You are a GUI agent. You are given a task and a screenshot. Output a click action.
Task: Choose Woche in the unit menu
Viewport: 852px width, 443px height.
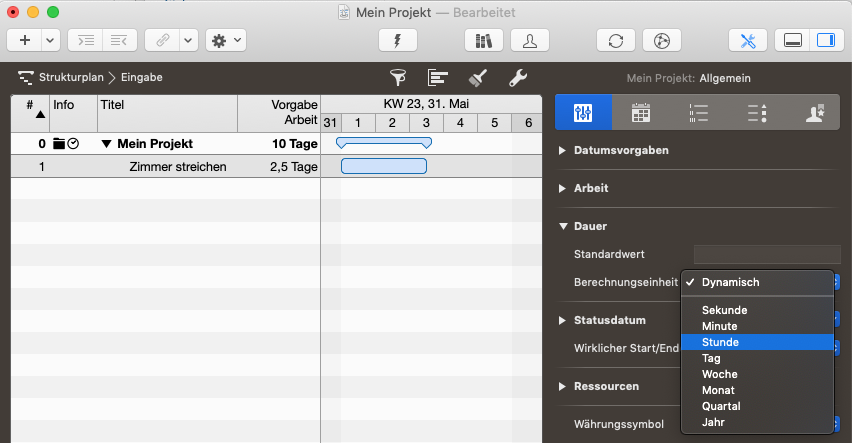pyautogui.click(x=718, y=374)
